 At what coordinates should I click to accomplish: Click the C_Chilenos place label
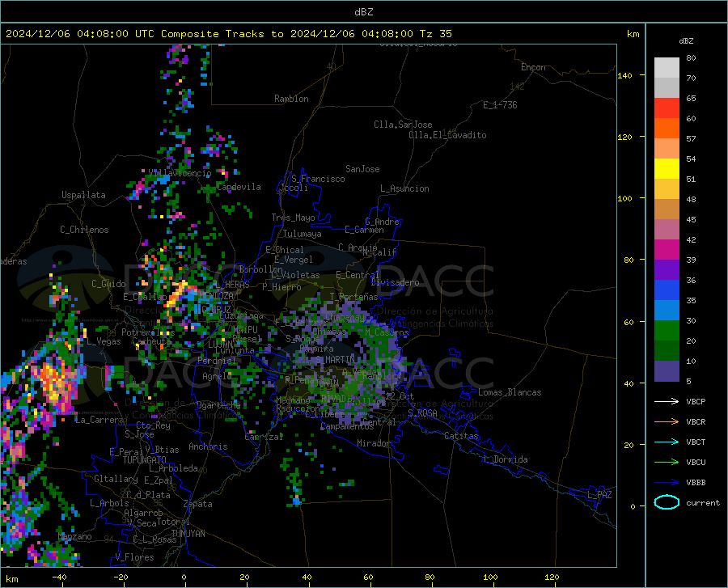(84, 230)
